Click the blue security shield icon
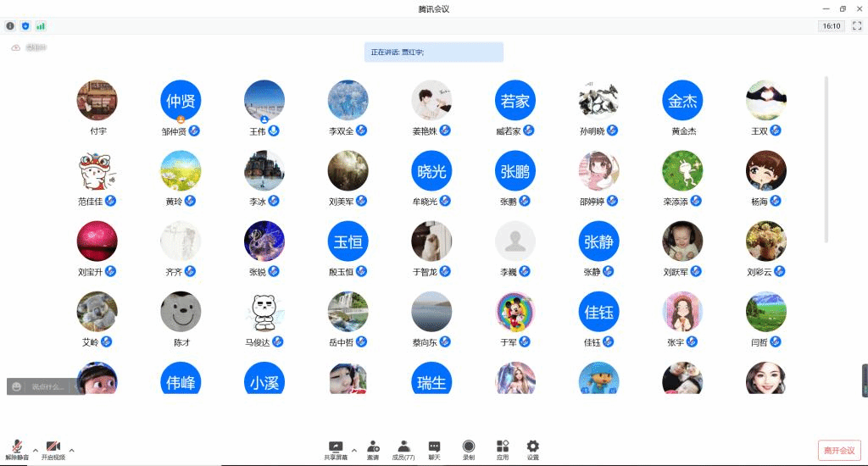Screen dimensions: 868x466 [25, 26]
